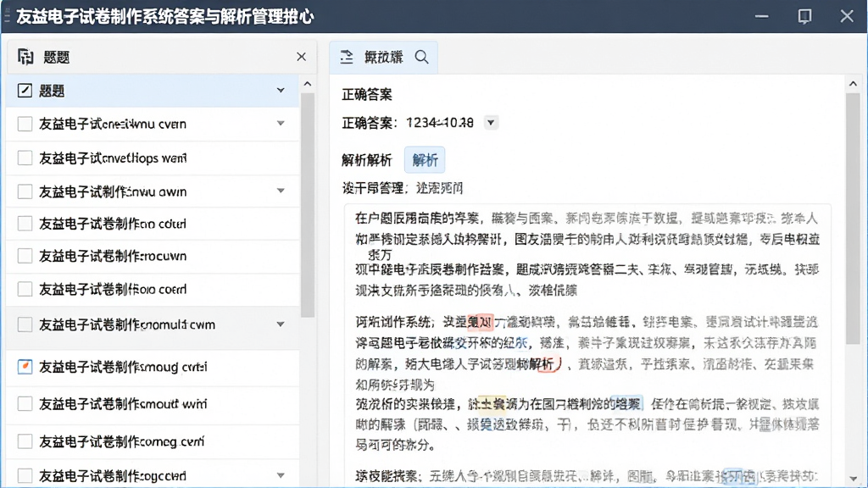Click the right panel scroll-up arrow

[x=853, y=84]
